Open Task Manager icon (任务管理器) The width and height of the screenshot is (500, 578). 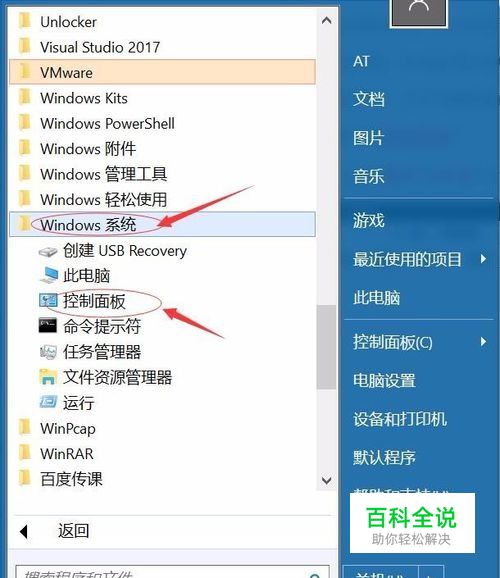(x=48, y=352)
